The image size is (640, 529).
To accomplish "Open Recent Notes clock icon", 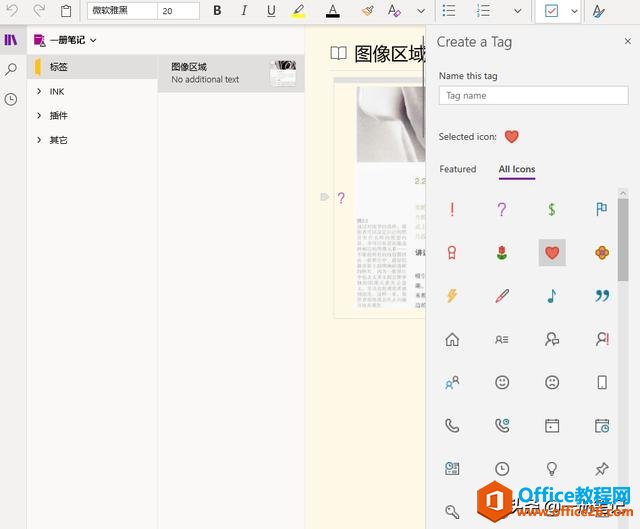I will pos(11,99).
